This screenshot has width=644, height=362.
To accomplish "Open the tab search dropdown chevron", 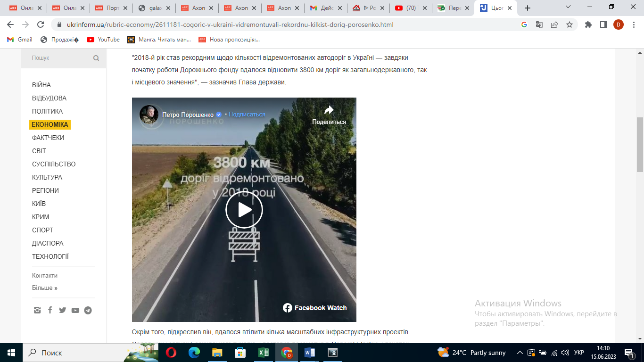I will tap(568, 7).
